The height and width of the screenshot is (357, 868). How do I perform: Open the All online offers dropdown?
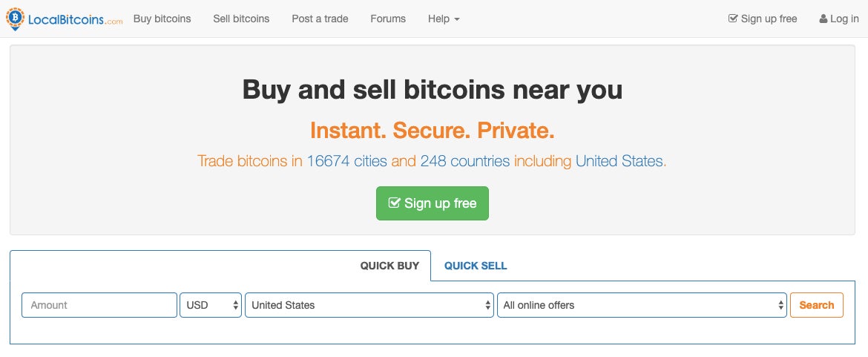coord(642,305)
